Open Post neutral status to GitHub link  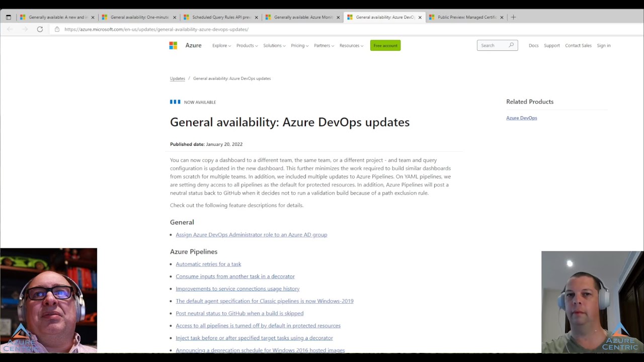click(239, 313)
